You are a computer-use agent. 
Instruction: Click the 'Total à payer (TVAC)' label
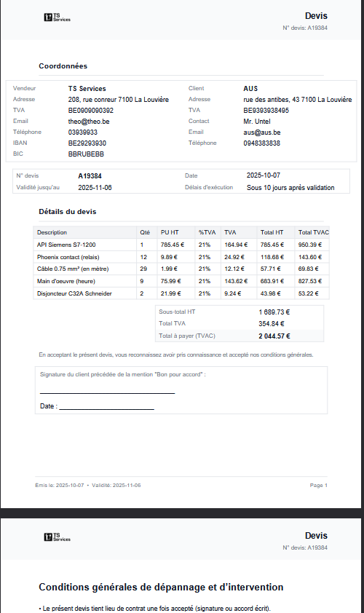pyautogui.click(x=187, y=336)
